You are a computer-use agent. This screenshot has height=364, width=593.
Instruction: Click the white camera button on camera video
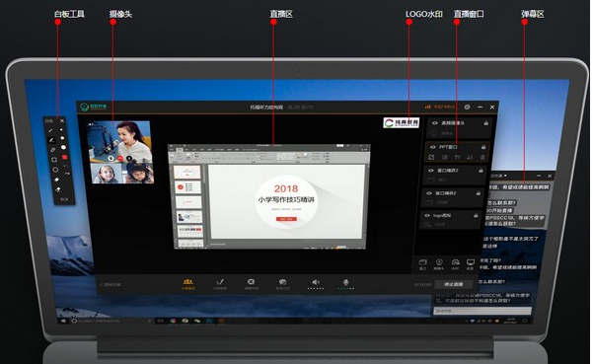[x=111, y=159]
